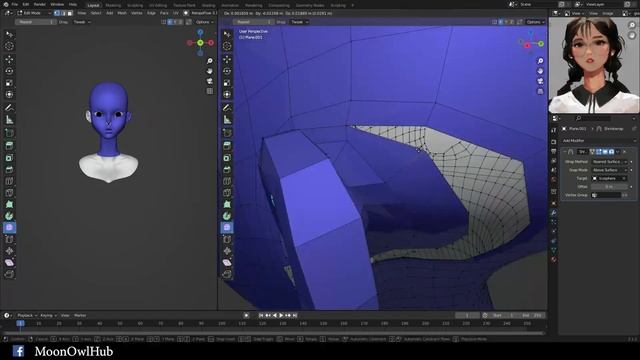Viewport: 640px width, 360px height.
Task: Open the Object Data green triangle tab
Action: (x=553, y=250)
